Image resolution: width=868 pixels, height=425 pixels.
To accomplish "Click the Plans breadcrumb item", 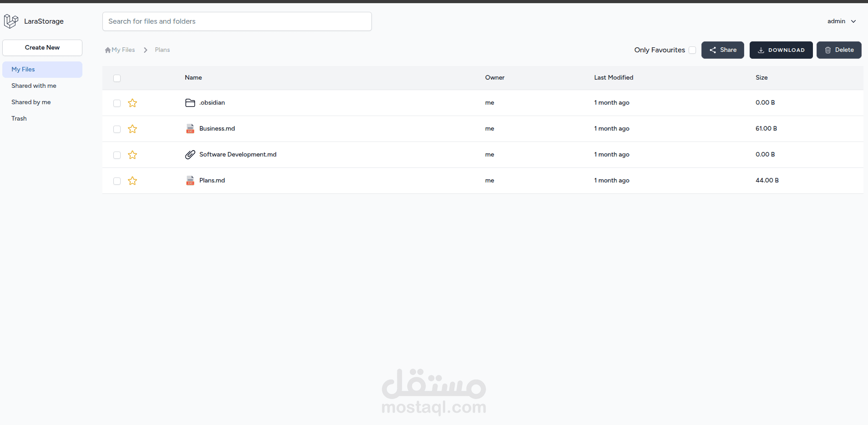I will 162,50.
